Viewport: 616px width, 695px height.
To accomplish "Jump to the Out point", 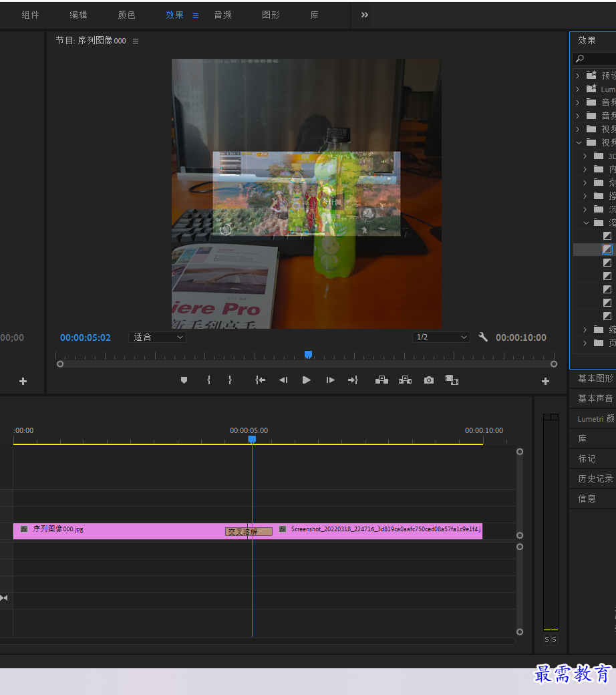I will coord(353,380).
